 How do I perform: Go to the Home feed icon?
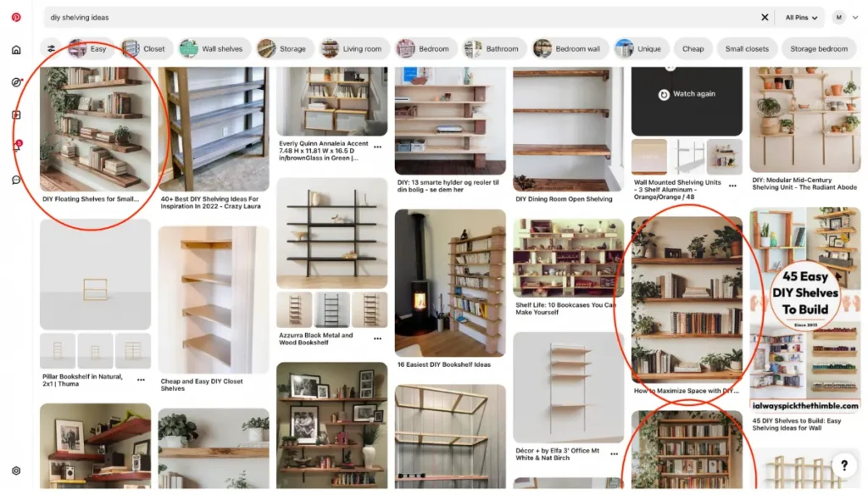(16, 50)
